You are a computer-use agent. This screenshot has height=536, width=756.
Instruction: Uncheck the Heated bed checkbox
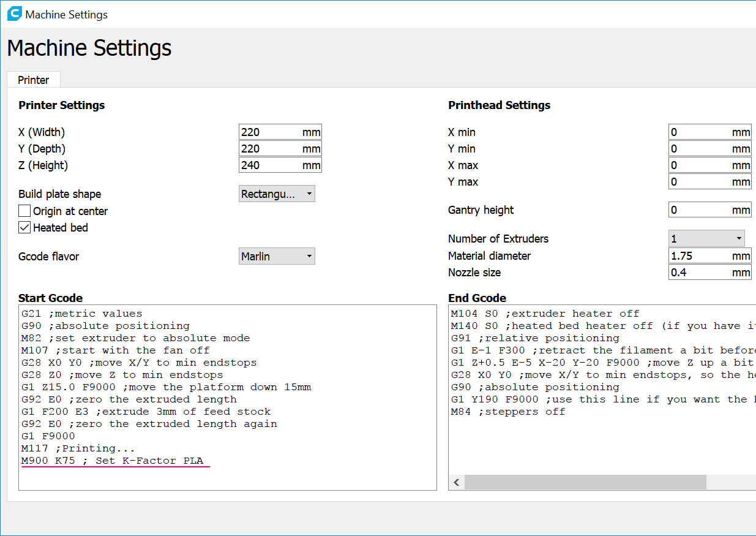coord(24,228)
